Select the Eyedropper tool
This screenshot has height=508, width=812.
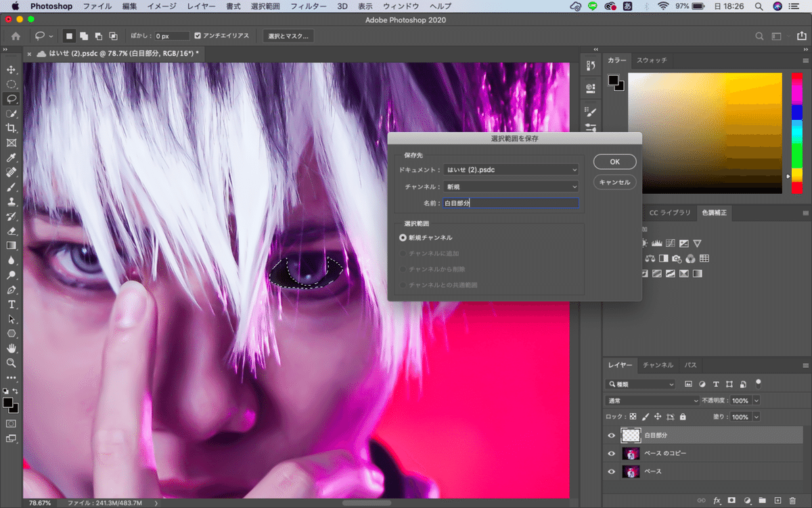[12, 157]
